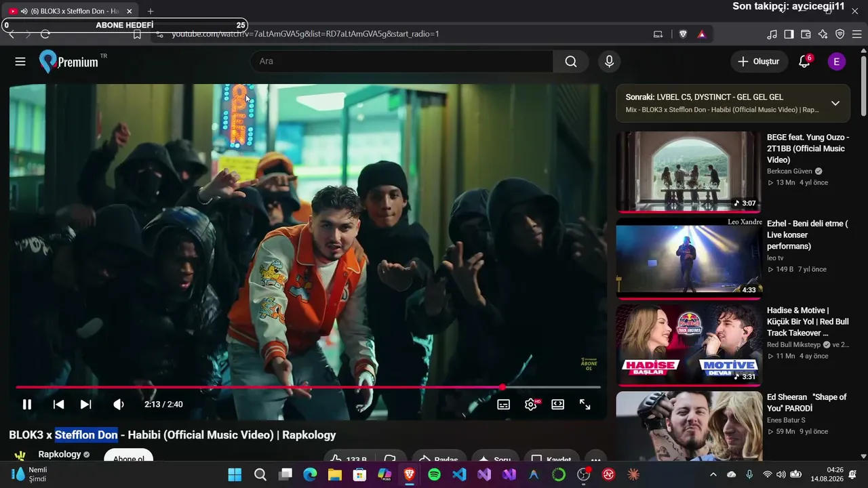
Task: Open the Brave Shields icon
Action: click(x=683, y=34)
